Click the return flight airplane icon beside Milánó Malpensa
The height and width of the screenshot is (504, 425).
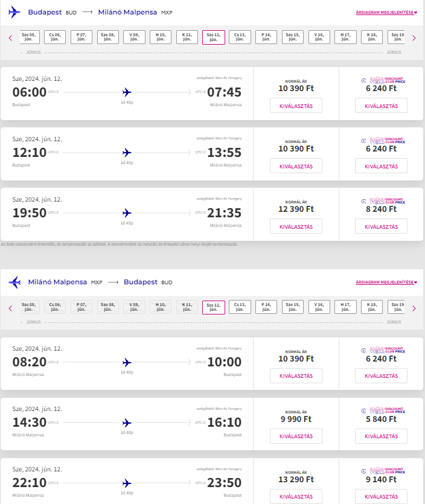[x=14, y=282]
